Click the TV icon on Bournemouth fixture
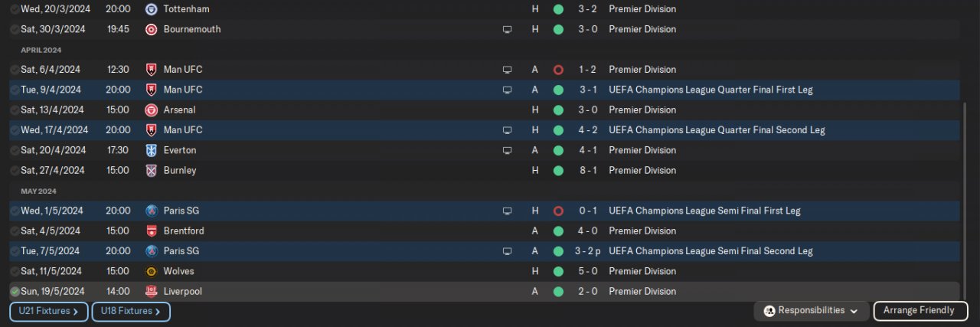The height and width of the screenshot is (327, 980). (x=506, y=29)
